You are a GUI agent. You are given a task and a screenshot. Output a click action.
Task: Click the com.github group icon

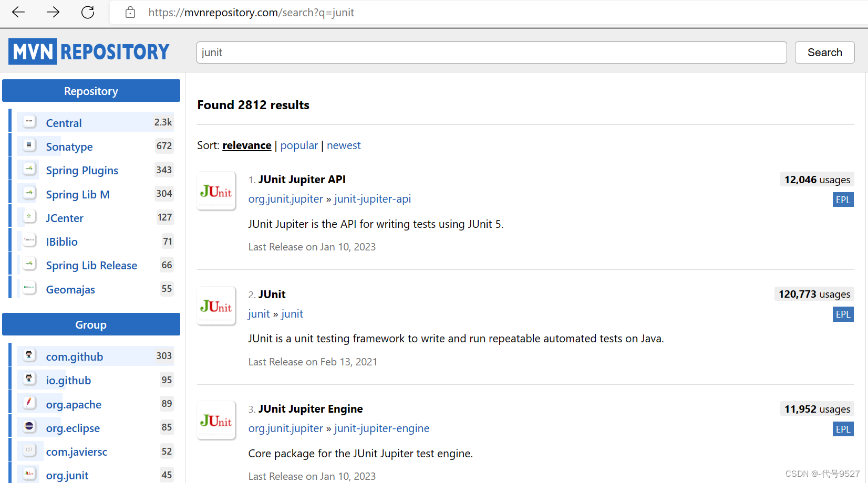coord(29,355)
